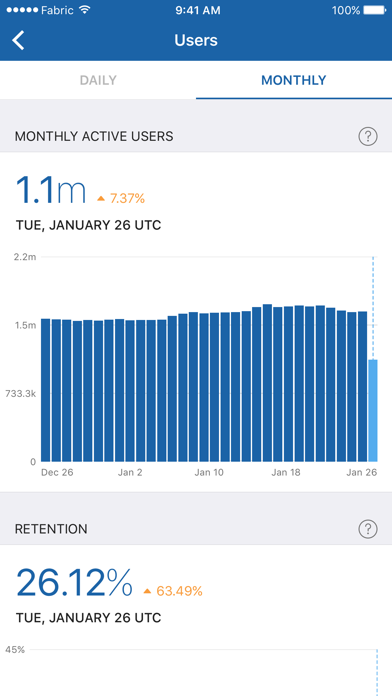This screenshot has width=392, height=696.
Task: Select the first bar at Dec 26
Action: click(x=46, y=390)
